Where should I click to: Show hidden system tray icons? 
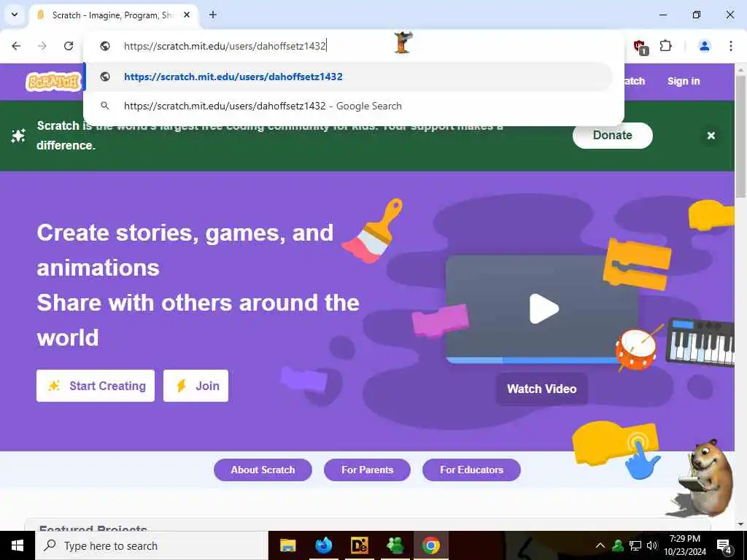pyautogui.click(x=600, y=545)
